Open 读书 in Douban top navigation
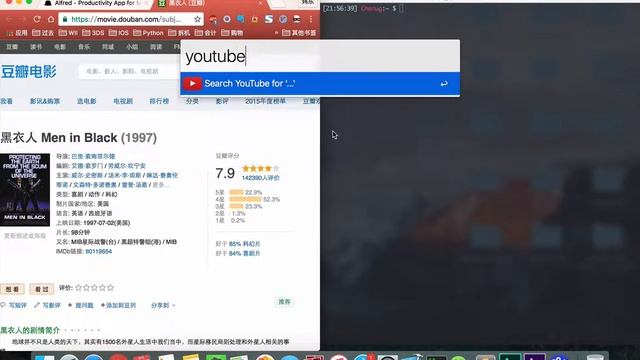The height and width of the screenshot is (360, 640). (x=36, y=47)
